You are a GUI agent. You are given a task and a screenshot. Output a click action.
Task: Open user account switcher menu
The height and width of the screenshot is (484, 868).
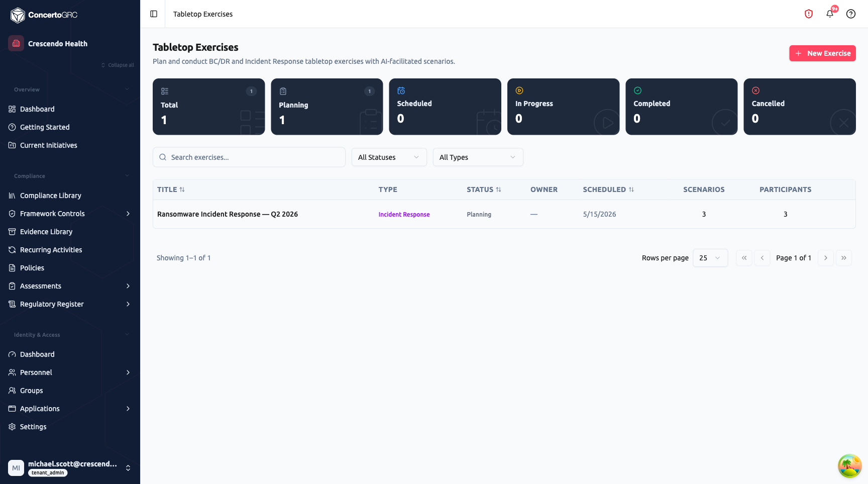(128, 468)
